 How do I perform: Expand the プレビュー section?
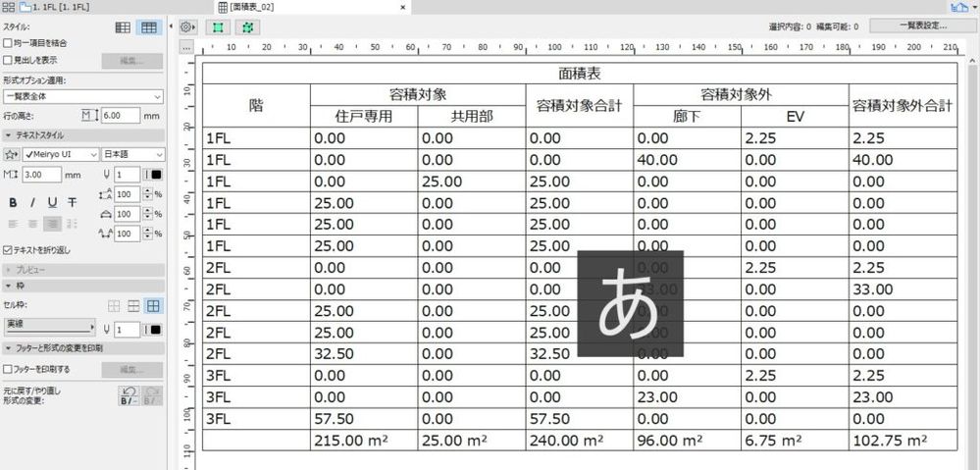coord(82,270)
